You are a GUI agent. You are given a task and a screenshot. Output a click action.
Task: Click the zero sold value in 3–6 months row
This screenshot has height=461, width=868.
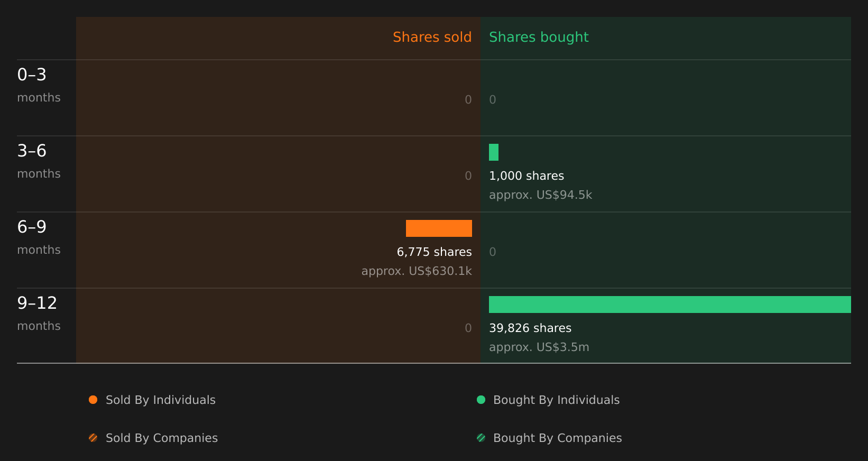tap(468, 176)
